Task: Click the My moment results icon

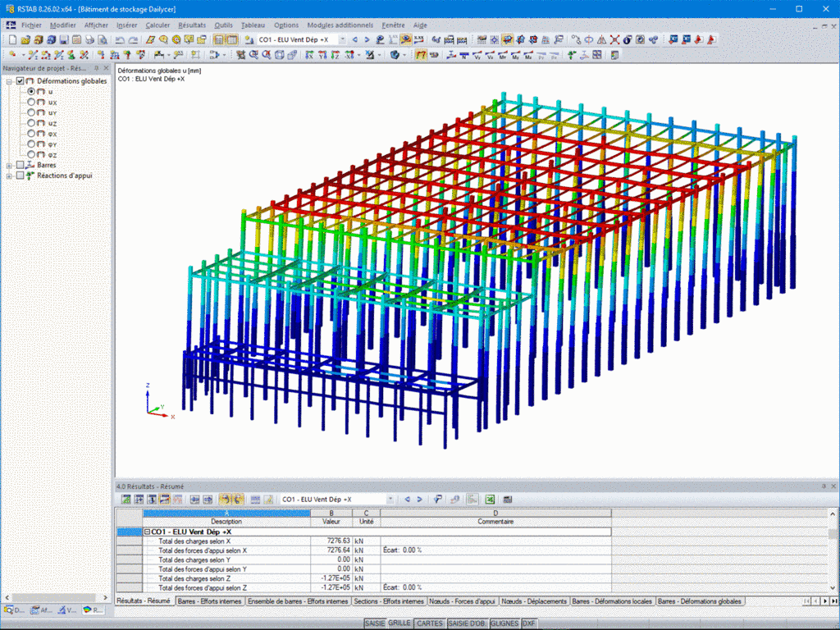Action: [515, 55]
